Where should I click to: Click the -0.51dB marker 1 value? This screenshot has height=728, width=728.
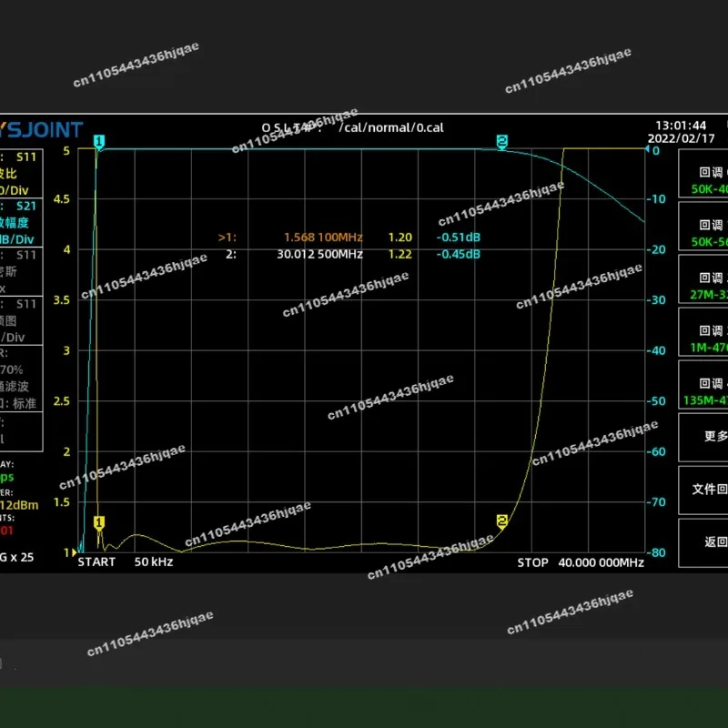click(x=459, y=238)
